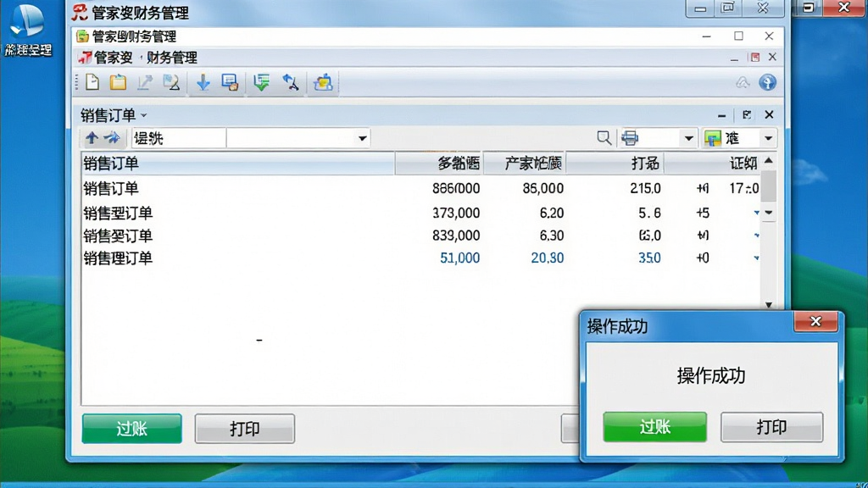
Task: Open the dropdown arrow at the filter bar's far right
Action: [x=768, y=138]
